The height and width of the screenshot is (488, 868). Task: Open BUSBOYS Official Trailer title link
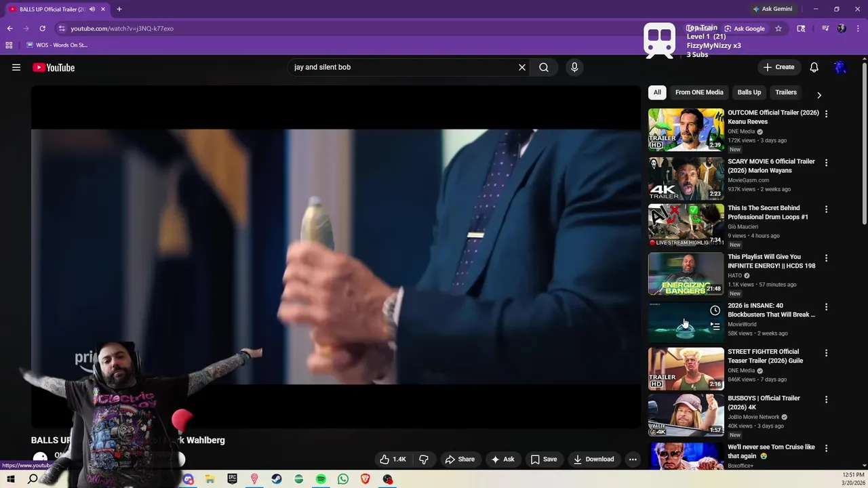[764, 403]
